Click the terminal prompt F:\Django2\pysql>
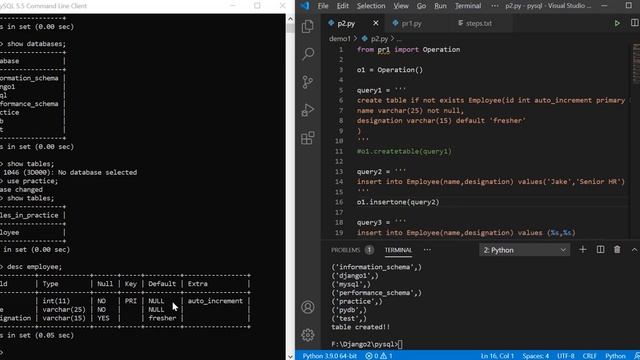The image size is (640, 360). [x=365, y=344]
